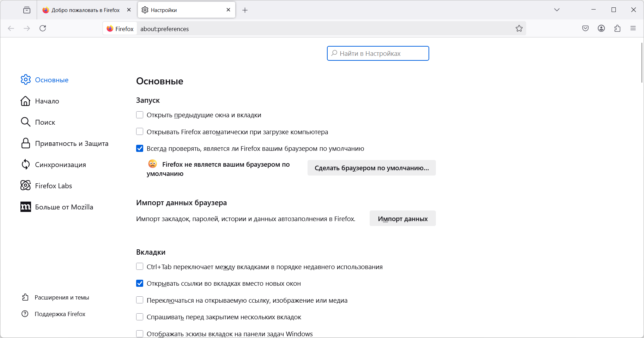Click Сделать браузером по умолчанию button
The width and height of the screenshot is (644, 338).
[372, 168]
